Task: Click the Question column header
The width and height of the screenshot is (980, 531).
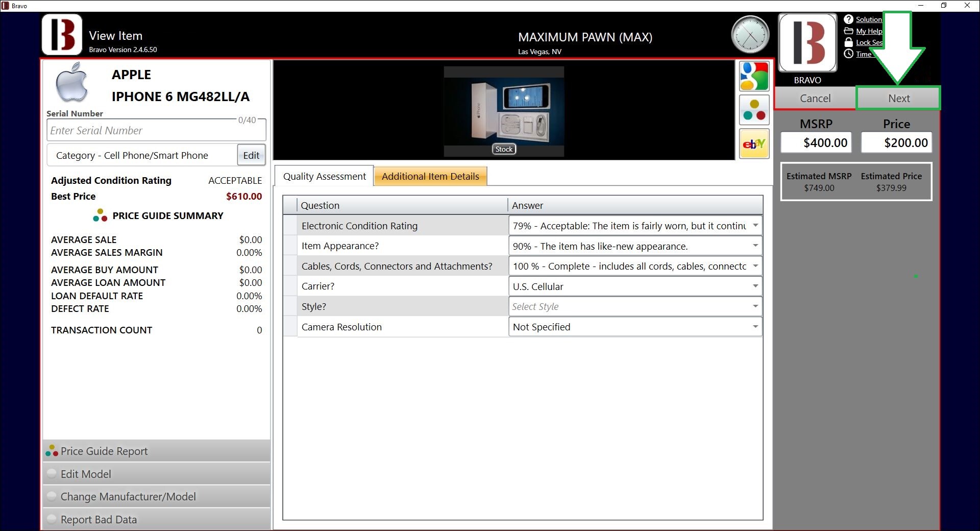Action: (402, 205)
